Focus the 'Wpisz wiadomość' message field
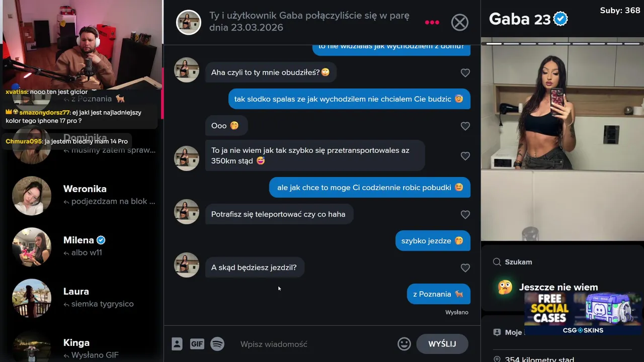The image size is (644, 362). point(315,344)
